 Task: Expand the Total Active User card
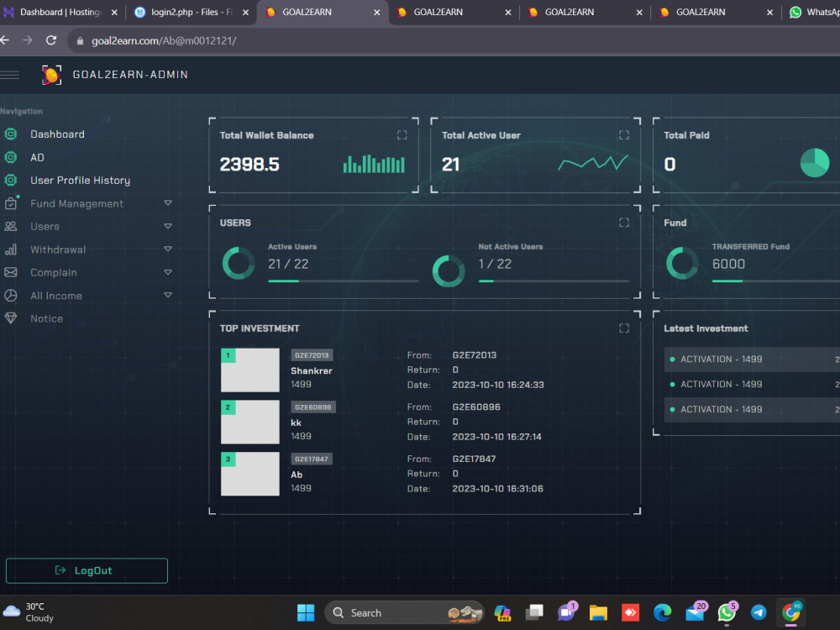coord(624,135)
